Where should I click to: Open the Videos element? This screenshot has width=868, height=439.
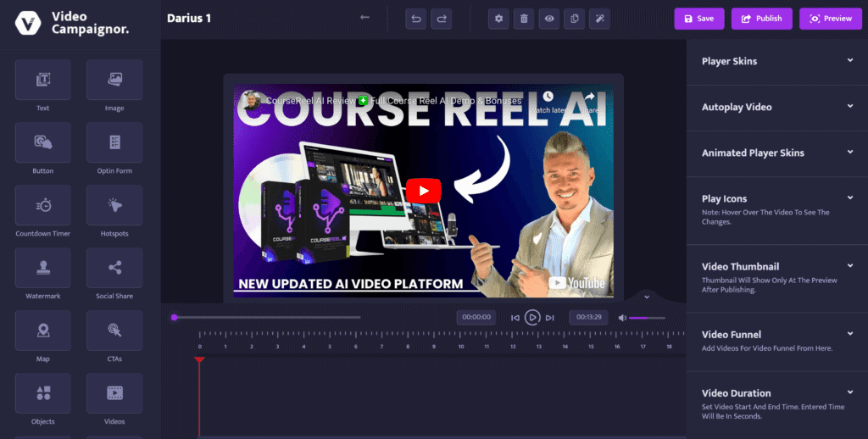pos(114,393)
